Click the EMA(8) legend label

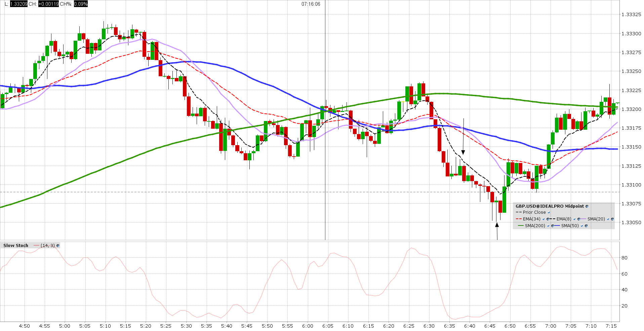[564, 219]
